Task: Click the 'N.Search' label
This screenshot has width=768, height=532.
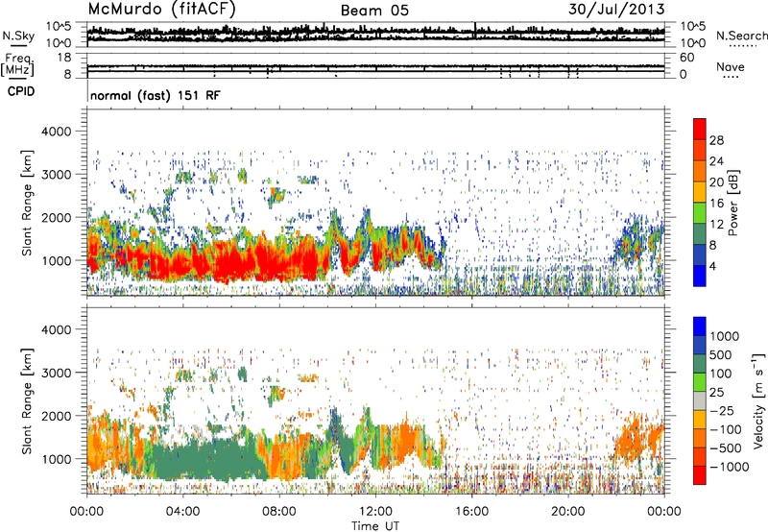Action: (x=742, y=36)
